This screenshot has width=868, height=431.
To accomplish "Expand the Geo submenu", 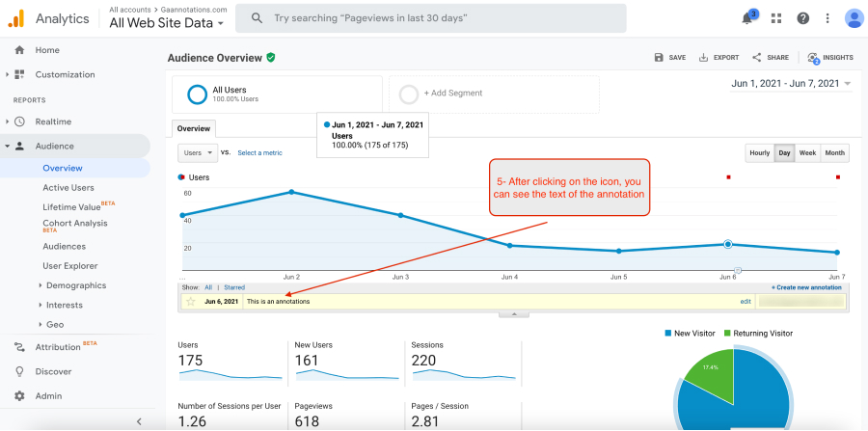I will pyautogui.click(x=41, y=325).
